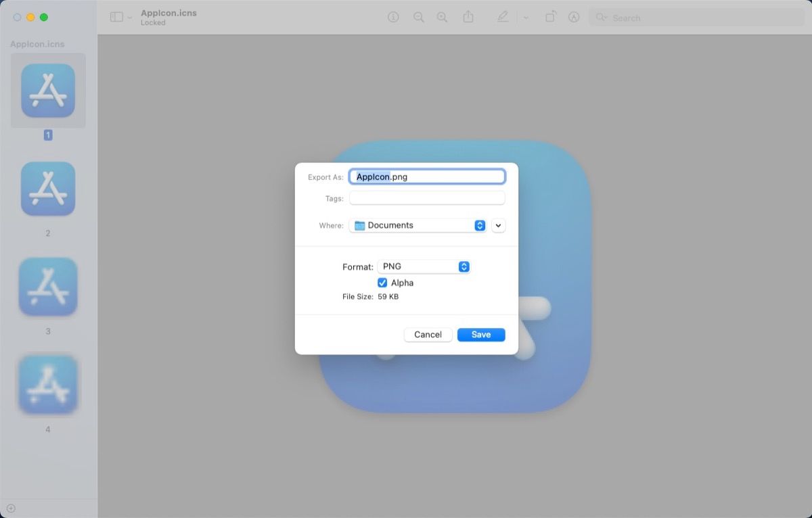Open the Share icon in toolbar

click(468, 16)
